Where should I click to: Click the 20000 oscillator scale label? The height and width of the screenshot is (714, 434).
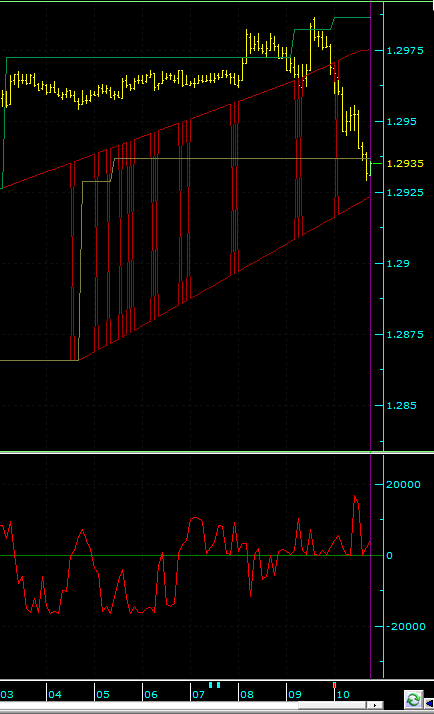403,484
